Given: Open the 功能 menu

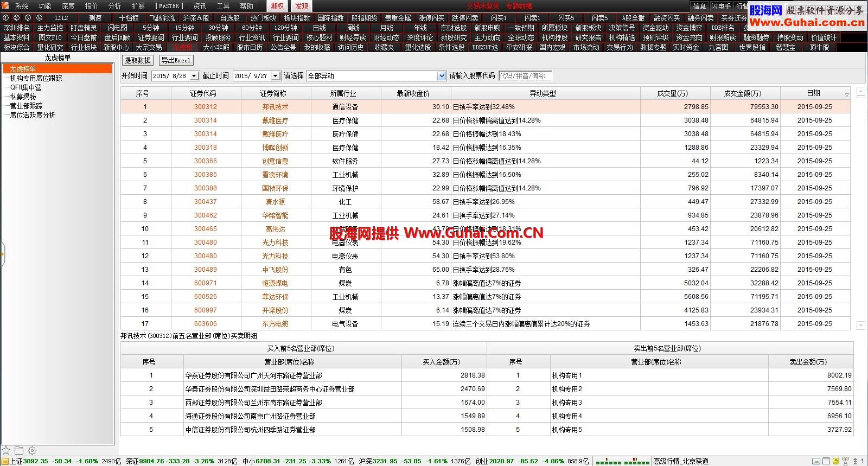Looking at the screenshot, I should [x=44, y=6].
